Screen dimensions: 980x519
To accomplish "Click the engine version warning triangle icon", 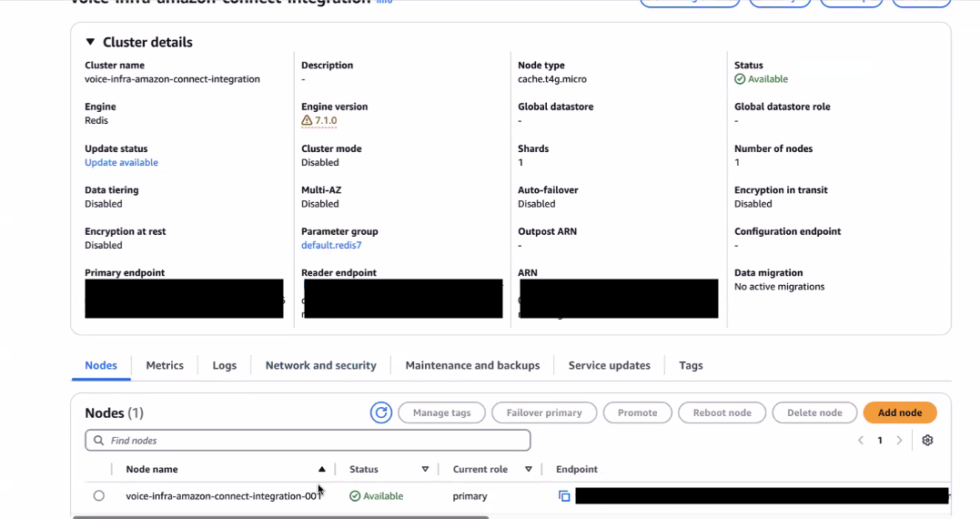I will tap(307, 121).
